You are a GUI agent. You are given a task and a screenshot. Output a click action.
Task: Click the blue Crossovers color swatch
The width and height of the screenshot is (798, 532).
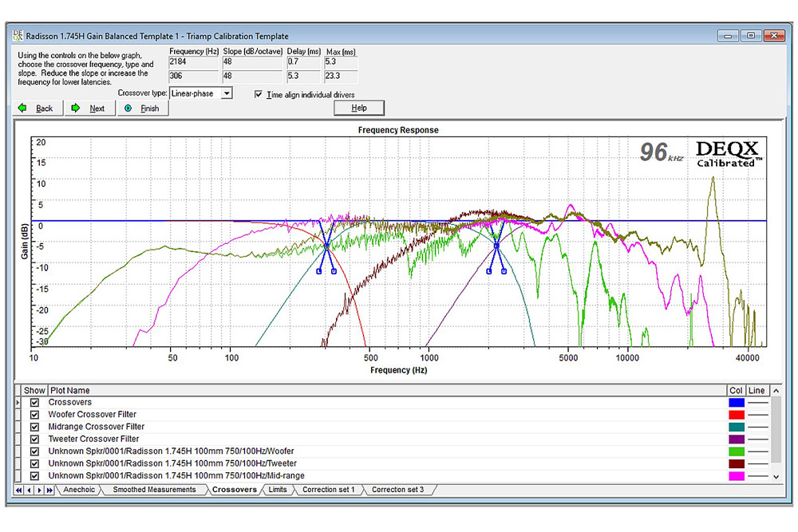point(737,402)
